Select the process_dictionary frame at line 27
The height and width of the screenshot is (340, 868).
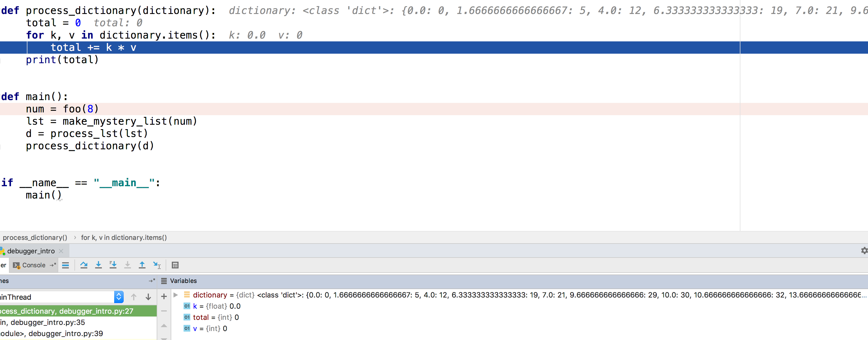point(78,311)
